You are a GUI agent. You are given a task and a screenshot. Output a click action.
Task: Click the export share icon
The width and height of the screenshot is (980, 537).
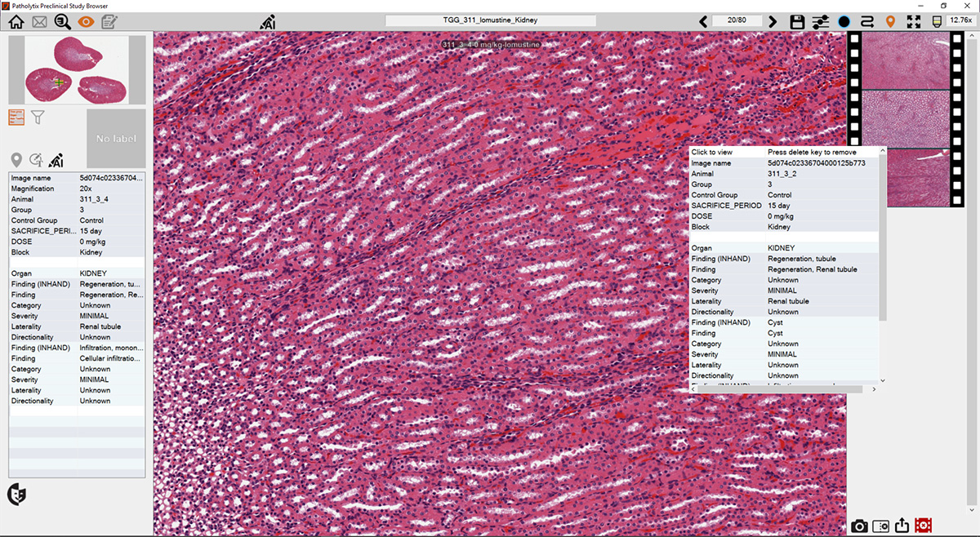[x=902, y=526]
